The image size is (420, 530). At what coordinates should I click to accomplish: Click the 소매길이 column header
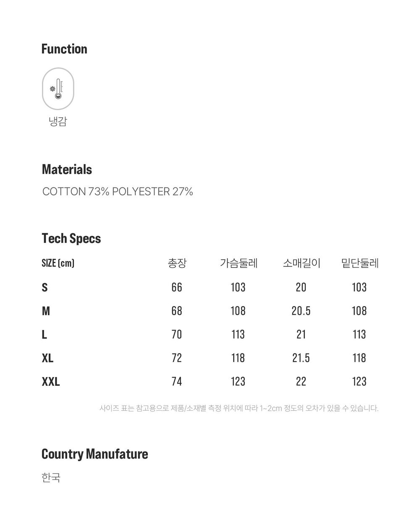click(x=302, y=263)
